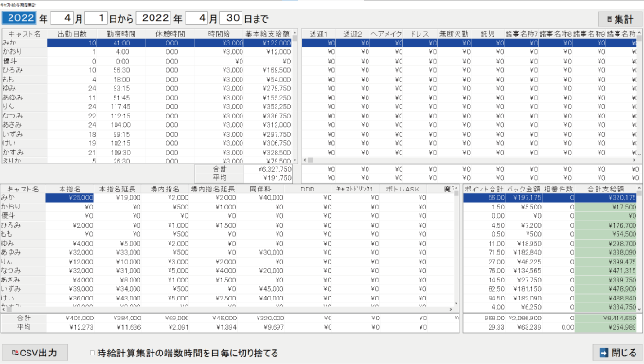
Task: Click the ドレス column header
Action: point(420,34)
